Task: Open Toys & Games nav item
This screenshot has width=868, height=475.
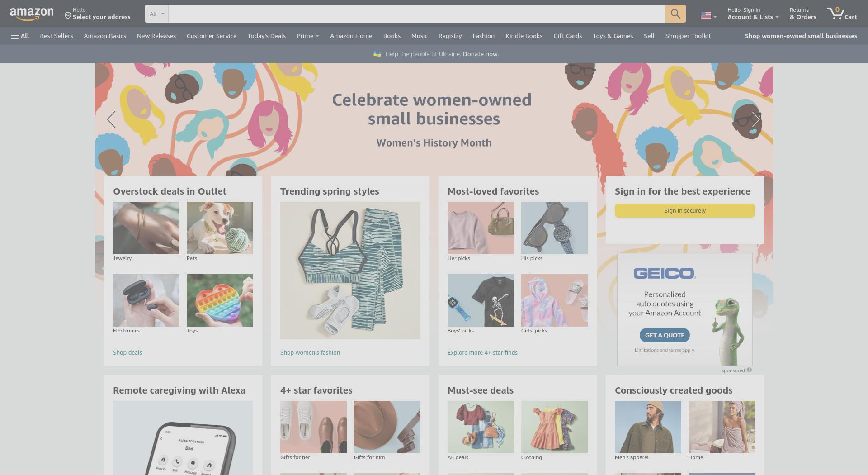Action: [613, 36]
